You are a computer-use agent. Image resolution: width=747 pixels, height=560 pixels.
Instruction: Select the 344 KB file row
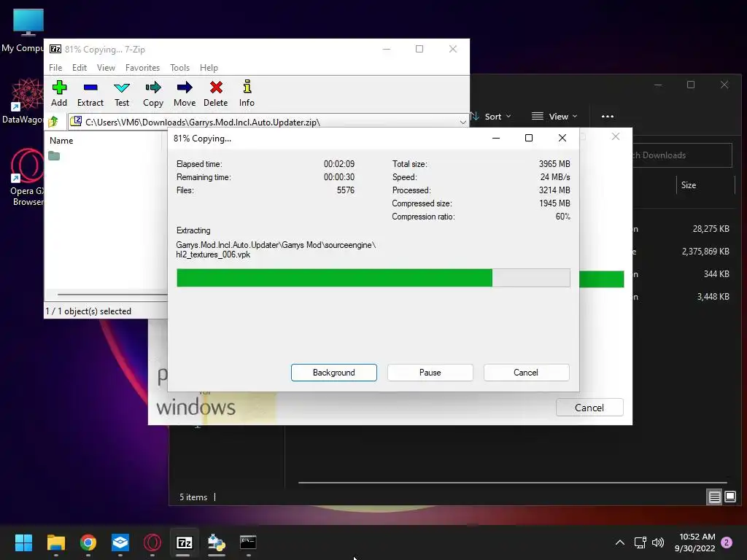(x=684, y=274)
